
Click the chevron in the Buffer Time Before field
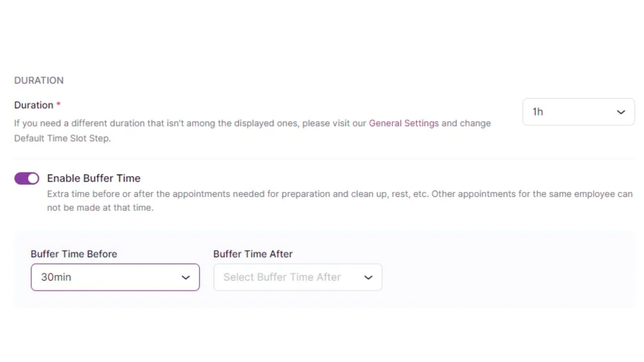[x=185, y=278]
